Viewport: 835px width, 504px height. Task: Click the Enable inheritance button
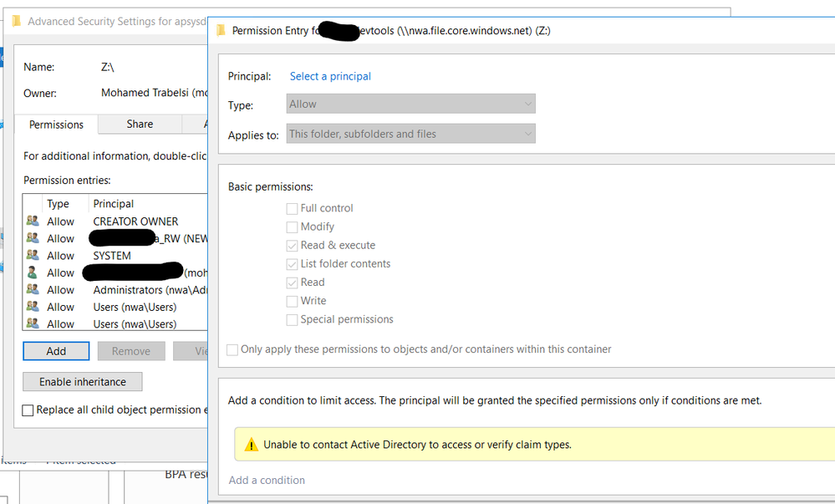coord(83,381)
